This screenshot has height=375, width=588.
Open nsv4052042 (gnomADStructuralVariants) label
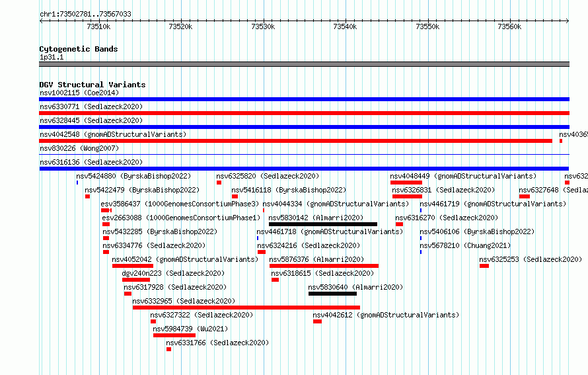[x=185, y=259]
